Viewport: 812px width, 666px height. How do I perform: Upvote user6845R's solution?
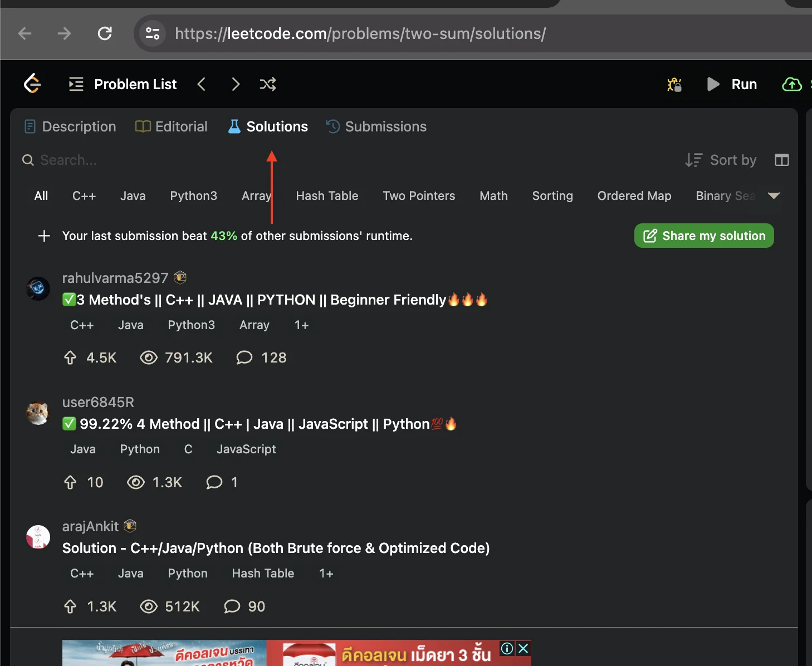tap(70, 482)
